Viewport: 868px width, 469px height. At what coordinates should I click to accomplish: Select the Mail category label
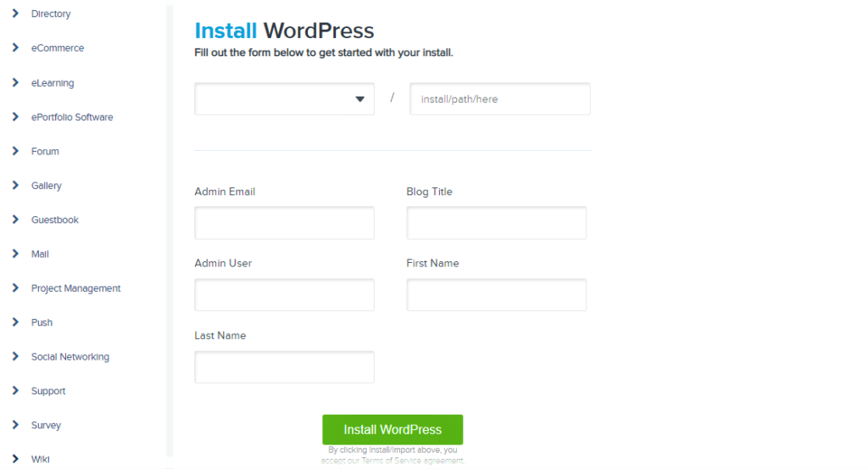tap(40, 254)
